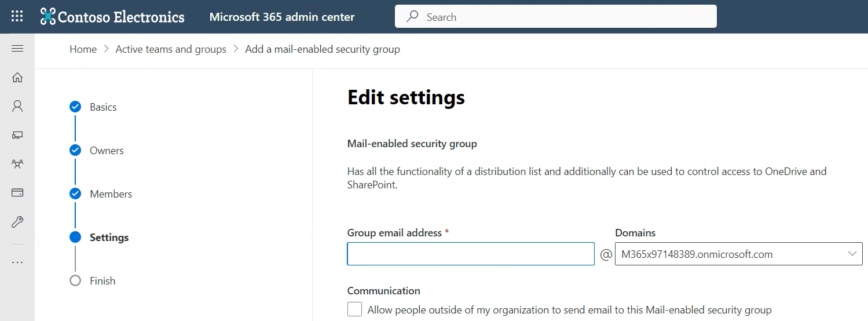Go to Home via sidebar house icon

pyautogui.click(x=17, y=77)
